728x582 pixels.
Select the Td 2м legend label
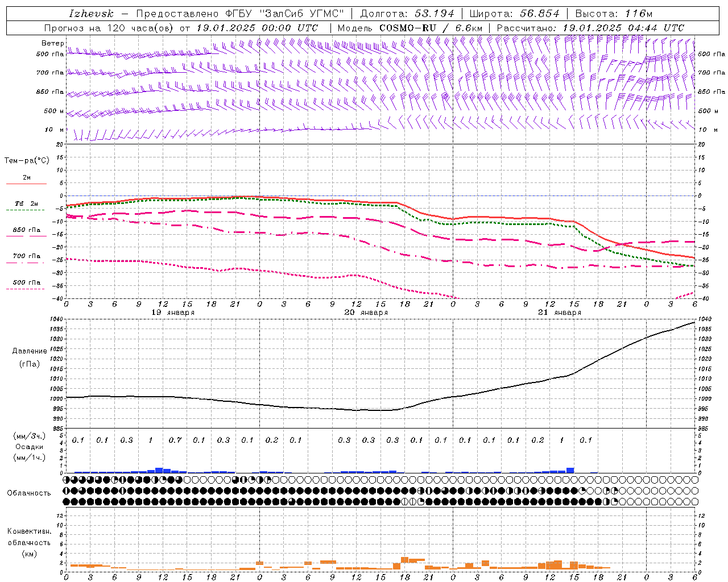tap(26, 203)
